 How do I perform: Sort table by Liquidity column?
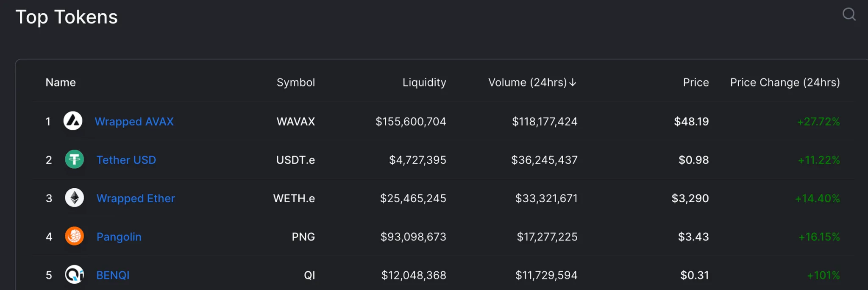424,83
